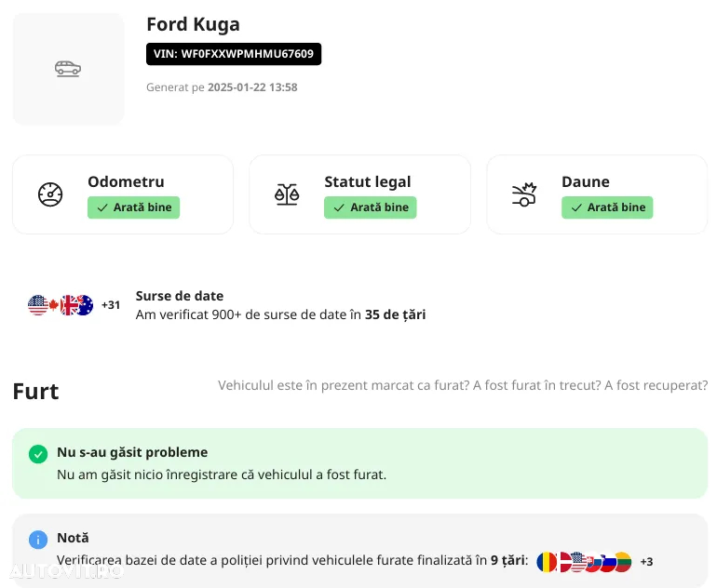Click the car crash damage icon
The image size is (717, 588).
click(x=524, y=194)
